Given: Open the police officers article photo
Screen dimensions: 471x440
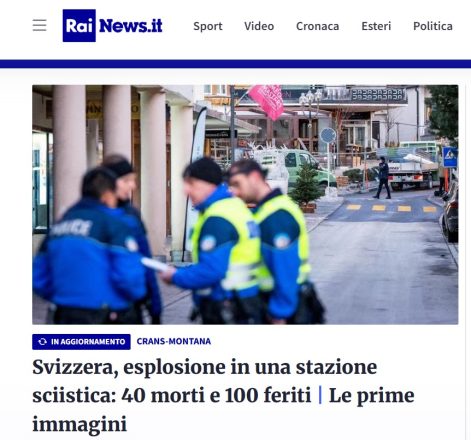Looking at the screenshot, I should [x=245, y=205].
